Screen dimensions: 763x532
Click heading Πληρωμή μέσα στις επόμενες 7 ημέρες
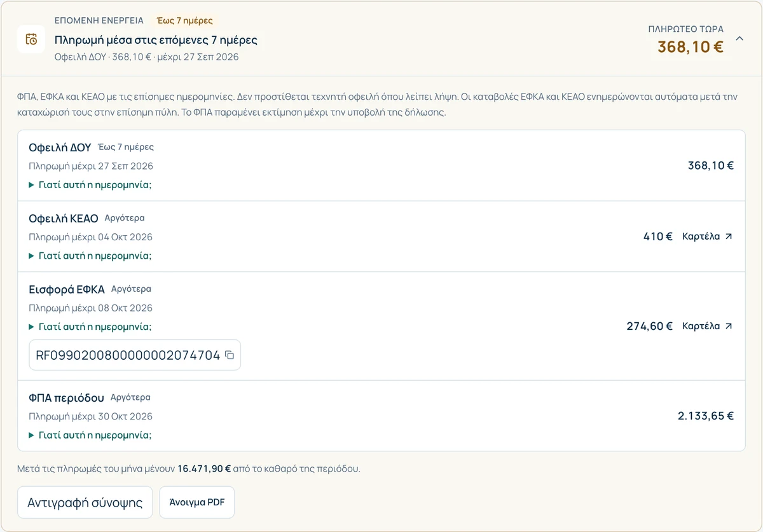pos(156,40)
